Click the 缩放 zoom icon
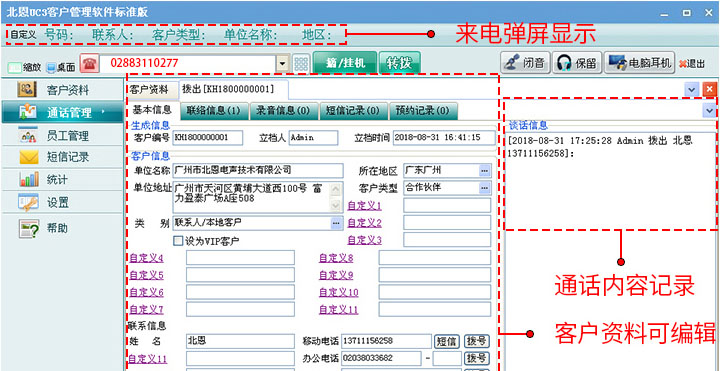The height and width of the screenshot is (371, 720). (x=15, y=67)
